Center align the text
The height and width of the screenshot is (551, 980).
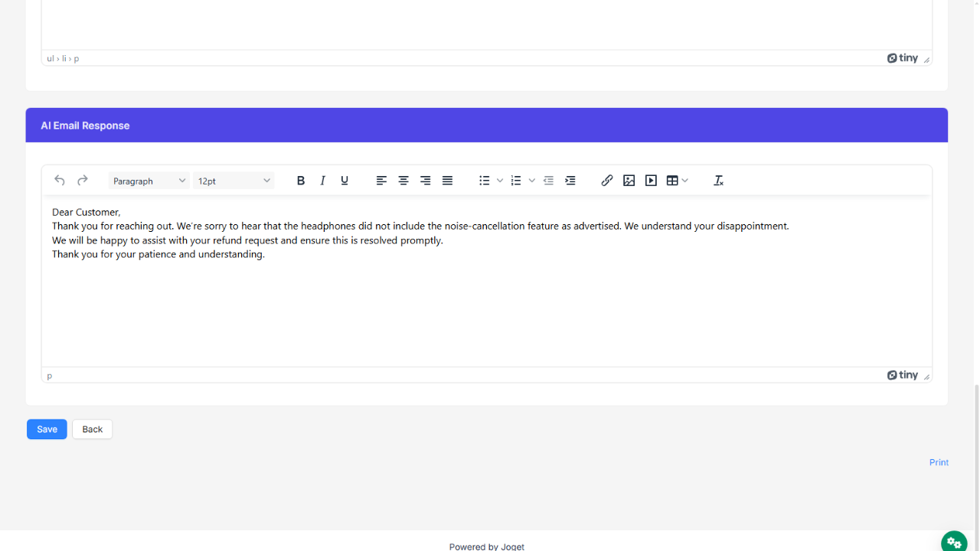403,181
